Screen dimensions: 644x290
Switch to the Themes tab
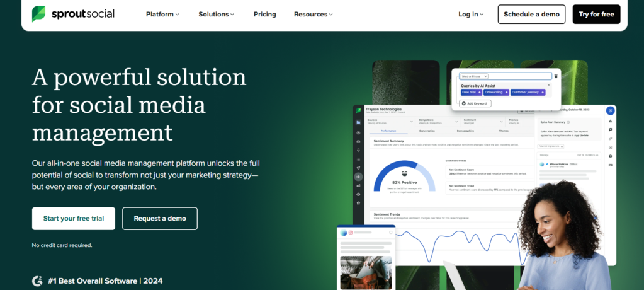coord(503,130)
